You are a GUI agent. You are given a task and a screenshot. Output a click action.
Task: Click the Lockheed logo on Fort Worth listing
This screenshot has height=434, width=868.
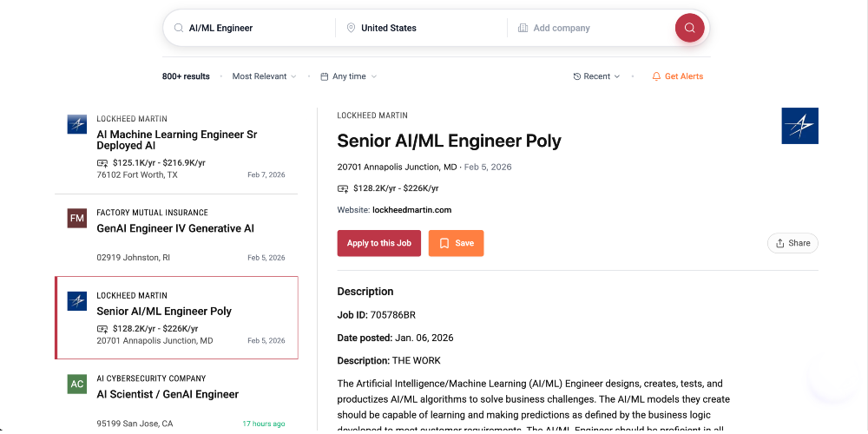77,124
